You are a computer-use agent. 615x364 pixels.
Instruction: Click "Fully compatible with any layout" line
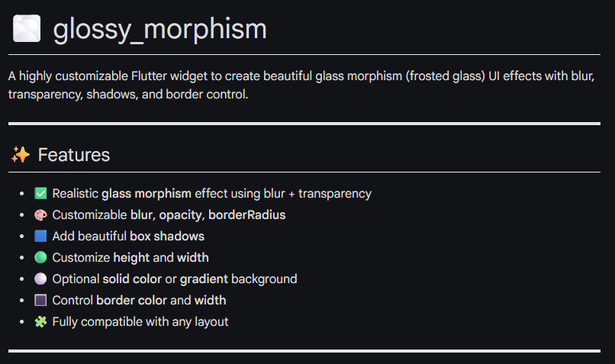click(x=140, y=322)
